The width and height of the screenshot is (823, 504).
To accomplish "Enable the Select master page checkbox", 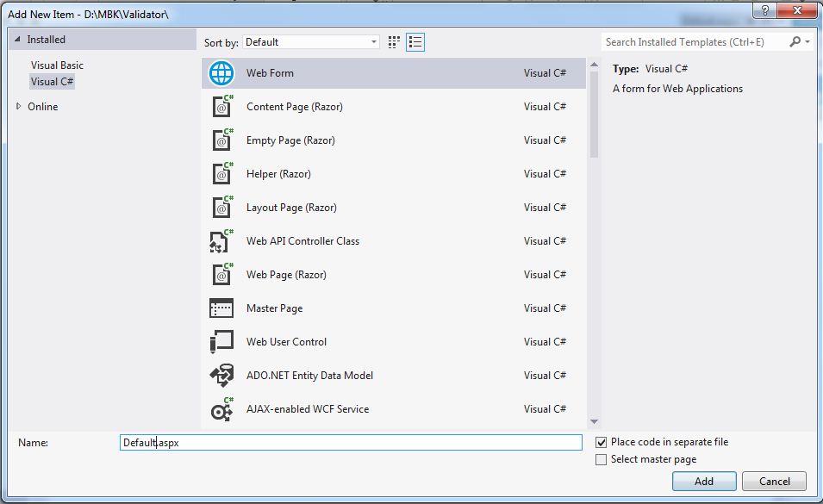I will pyautogui.click(x=602, y=460).
